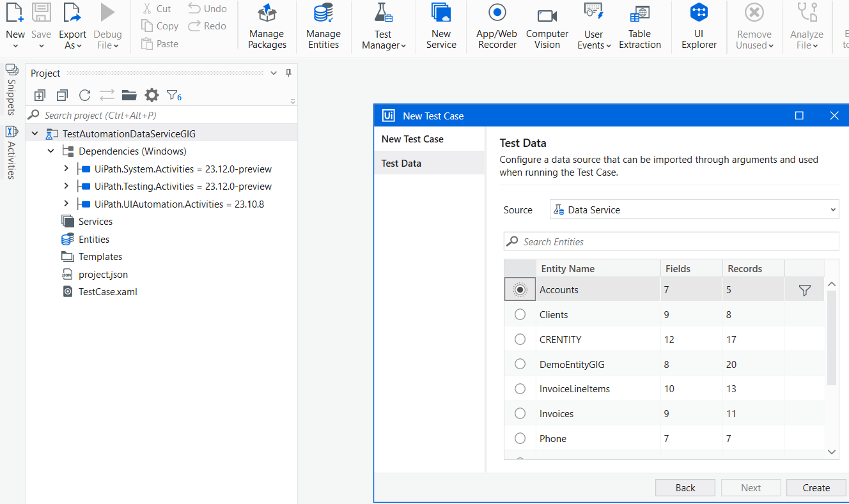Click the Undo command
This screenshot has width=849, height=504.
click(x=208, y=9)
